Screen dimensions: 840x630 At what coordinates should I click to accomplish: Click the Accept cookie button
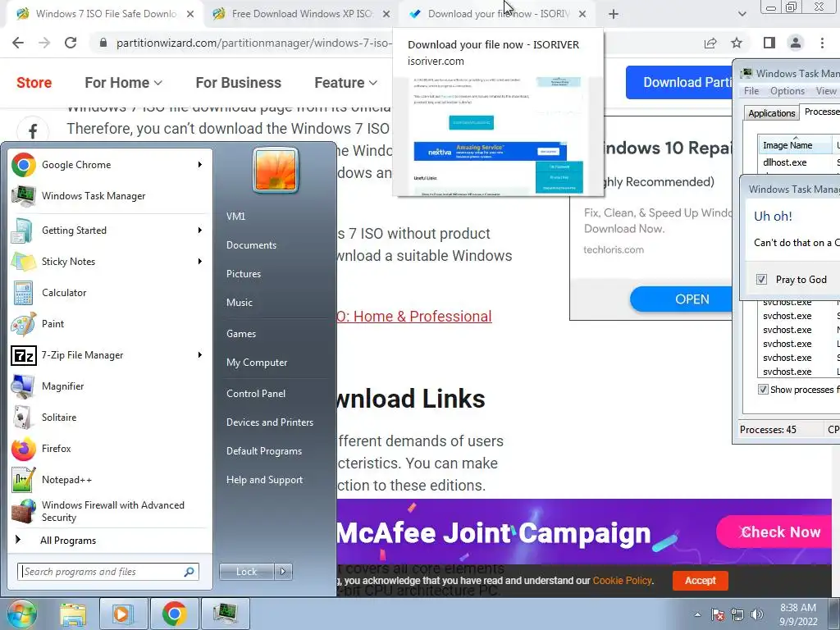(x=701, y=580)
